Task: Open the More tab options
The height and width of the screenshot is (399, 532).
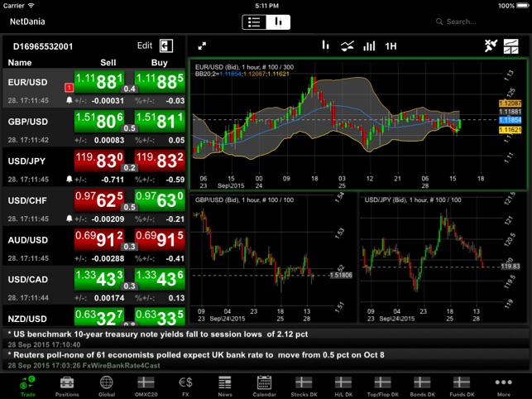Action: pos(503,383)
